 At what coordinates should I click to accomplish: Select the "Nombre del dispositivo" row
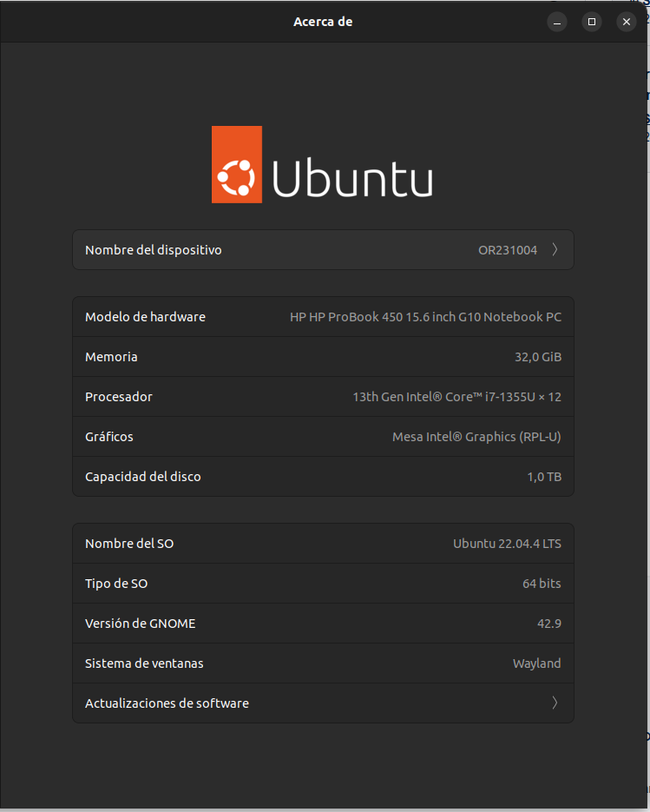click(323, 249)
